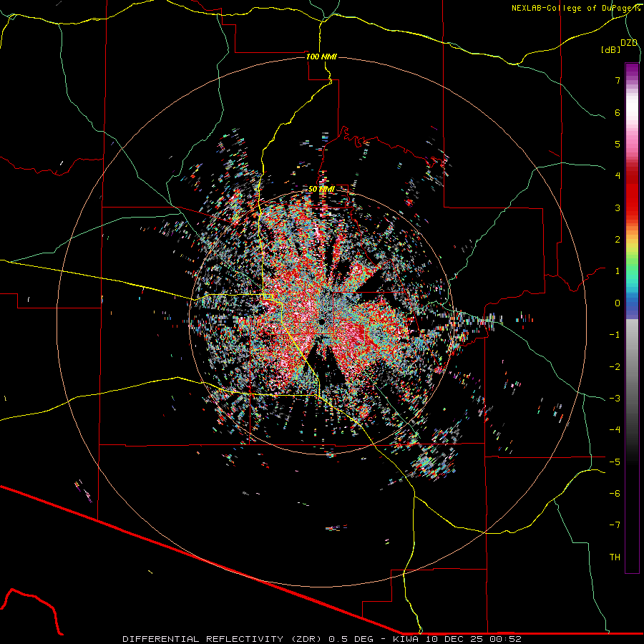Click the radar site center dot
The height and width of the screenshot is (644, 644).
tap(321, 321)
